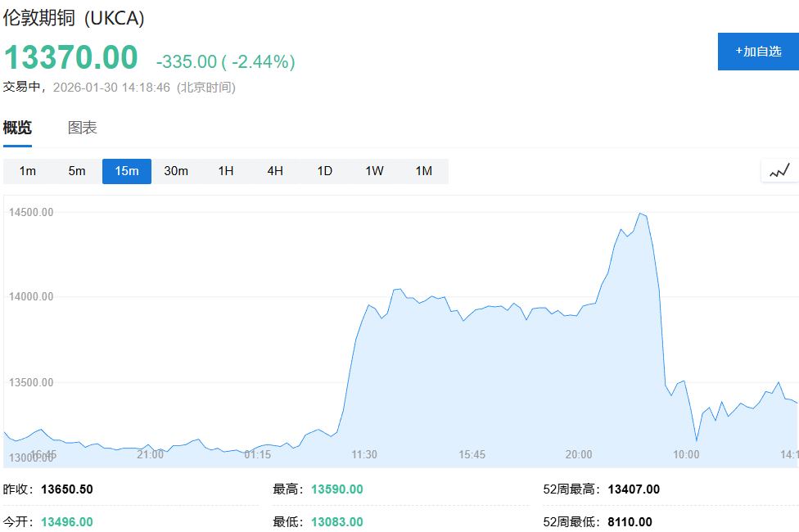The image size is (799, 532).
Task: Select the 1W timeframe
Action: click(x=373, y=171)
